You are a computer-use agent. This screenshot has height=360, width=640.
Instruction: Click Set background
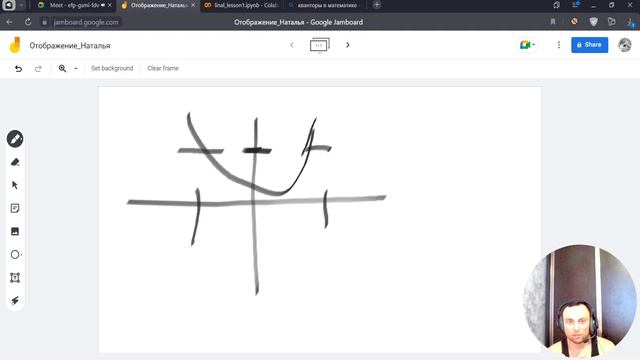pos(112,68)
